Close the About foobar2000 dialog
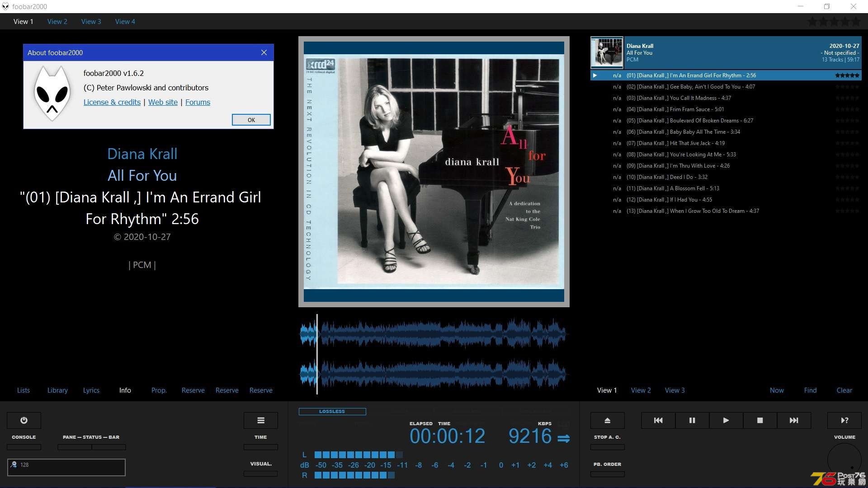868x488 pixels. coord(264,52)
